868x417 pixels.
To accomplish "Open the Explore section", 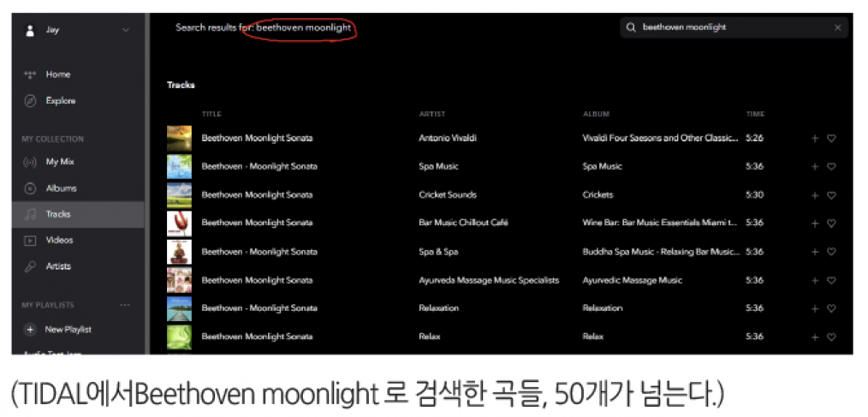I will click(x=60, y=101).
